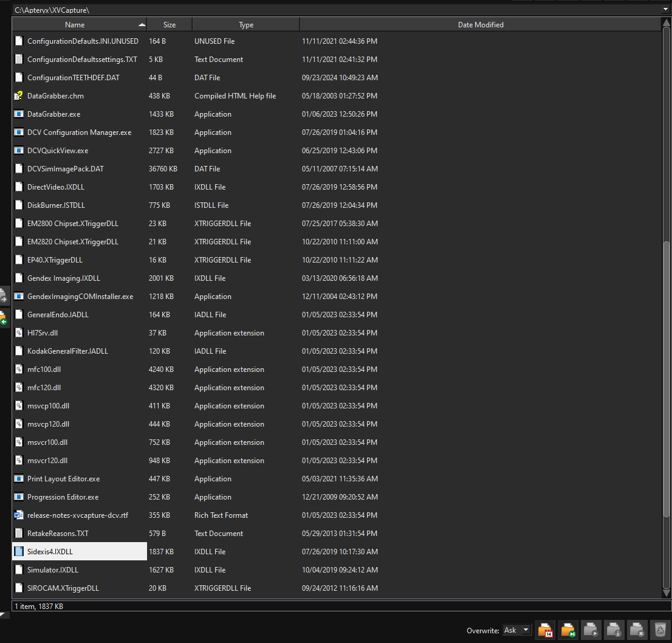
Task: Click the ISTDLL File type cell
Action: (211, 205)
